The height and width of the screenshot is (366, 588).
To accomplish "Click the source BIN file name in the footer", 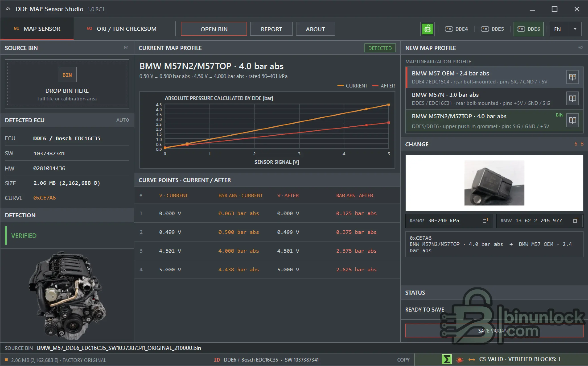I will tap(119, 348).
